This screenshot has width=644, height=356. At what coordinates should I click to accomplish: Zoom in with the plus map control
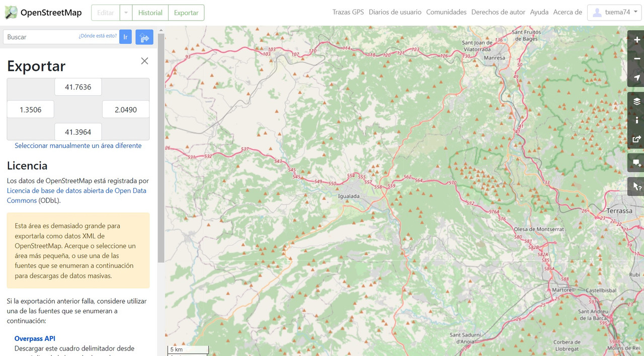(636, 40)
